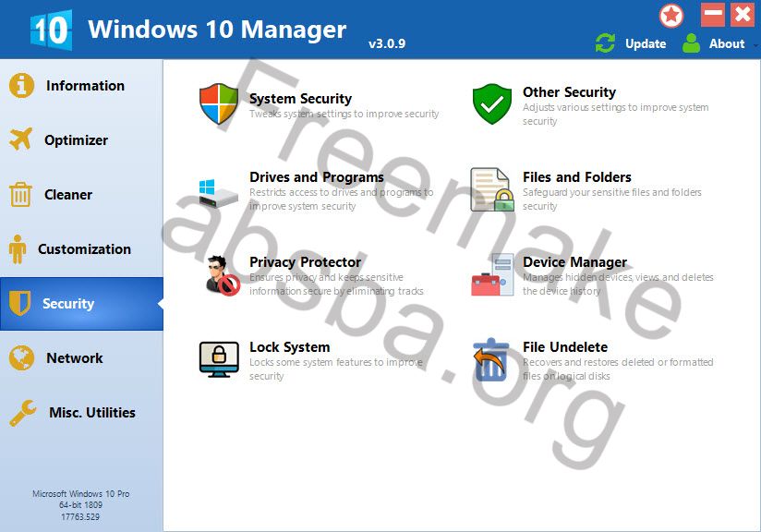Click the build number 17763.529

click(x=80, y=517)
